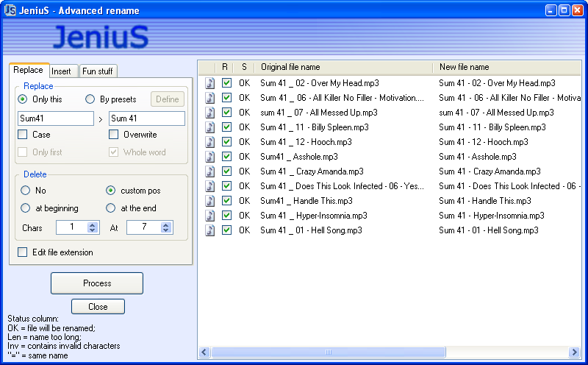Screen dimensions: 588x365
Task: Click horizontal scrollbar left arrow
Action: click(204, 352)
